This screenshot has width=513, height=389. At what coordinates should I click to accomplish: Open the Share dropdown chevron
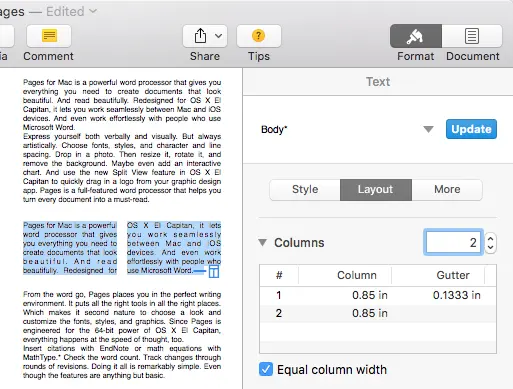tap(218, 36)
